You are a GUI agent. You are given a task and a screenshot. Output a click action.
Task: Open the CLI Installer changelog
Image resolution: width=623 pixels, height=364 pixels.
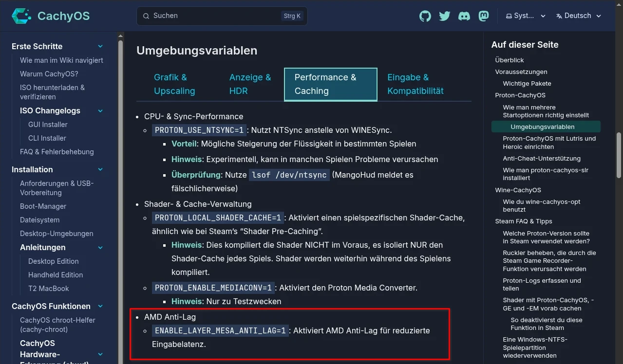(47, 138)
